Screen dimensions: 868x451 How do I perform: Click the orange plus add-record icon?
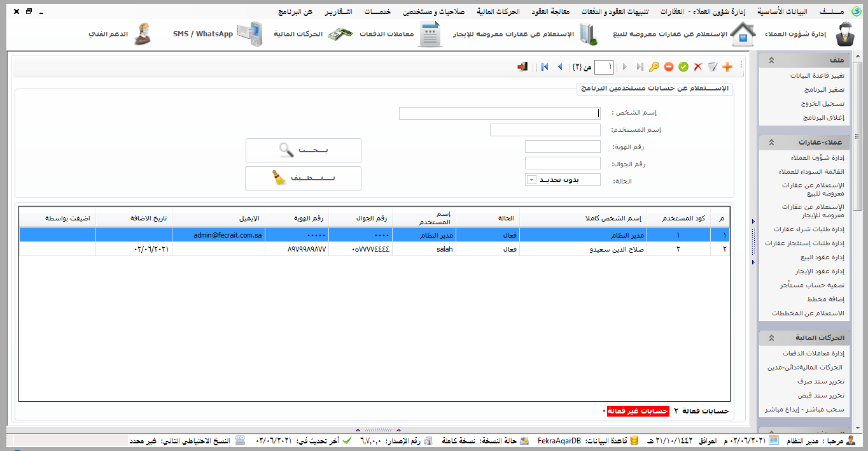pyautogui.click(x=727, y=67)
